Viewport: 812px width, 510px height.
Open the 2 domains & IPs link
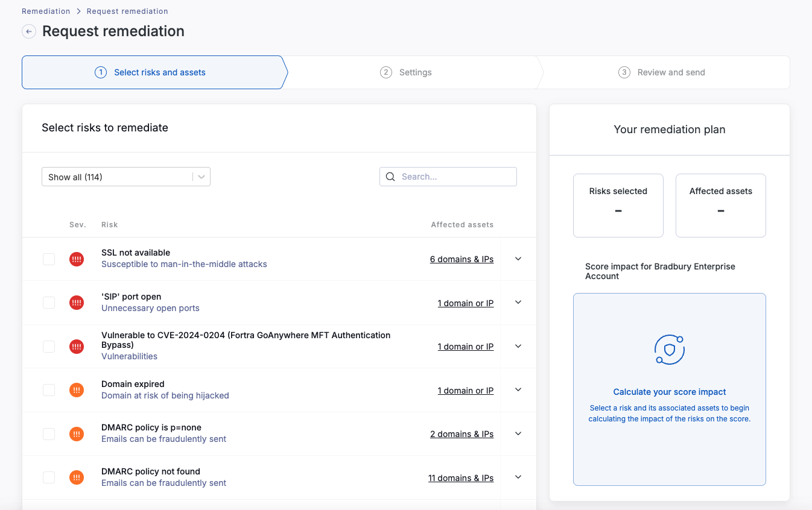coord(462,434)
